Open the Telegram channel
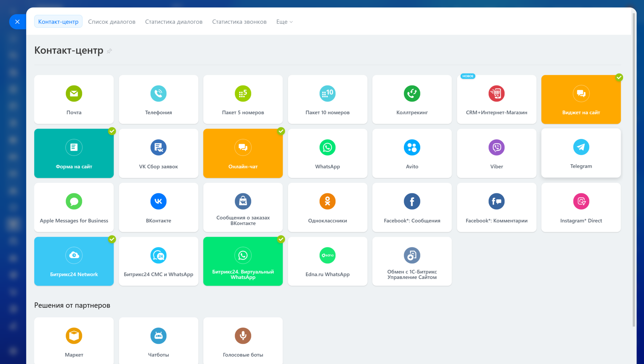644x364 pixels. (581, 153)
